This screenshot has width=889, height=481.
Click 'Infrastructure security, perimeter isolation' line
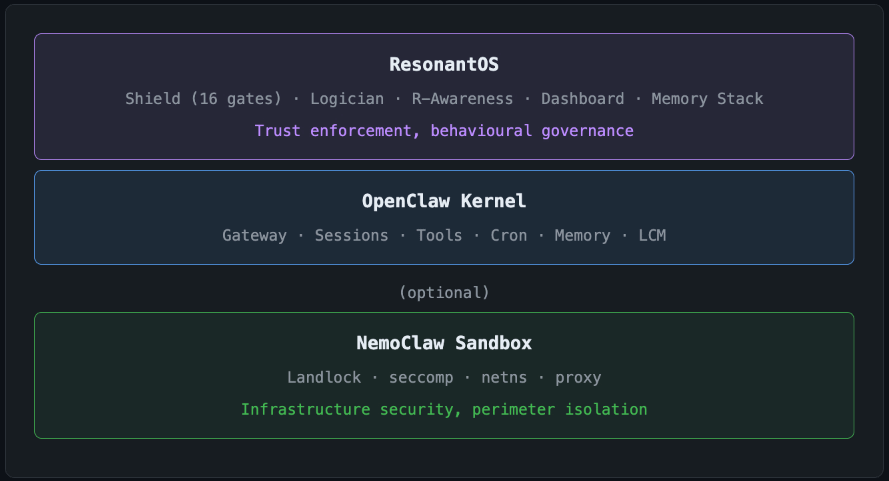[444, 410]
